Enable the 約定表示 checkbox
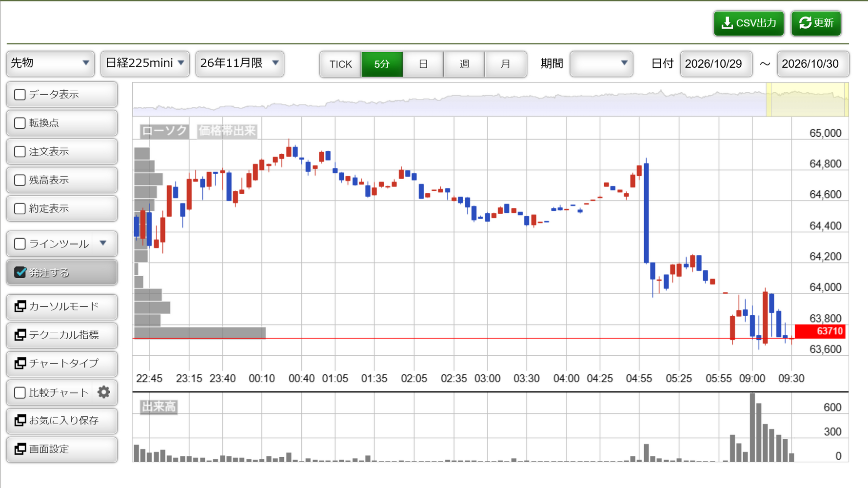The width and height of the screenshot is (868, 488). tap(20, 209)
